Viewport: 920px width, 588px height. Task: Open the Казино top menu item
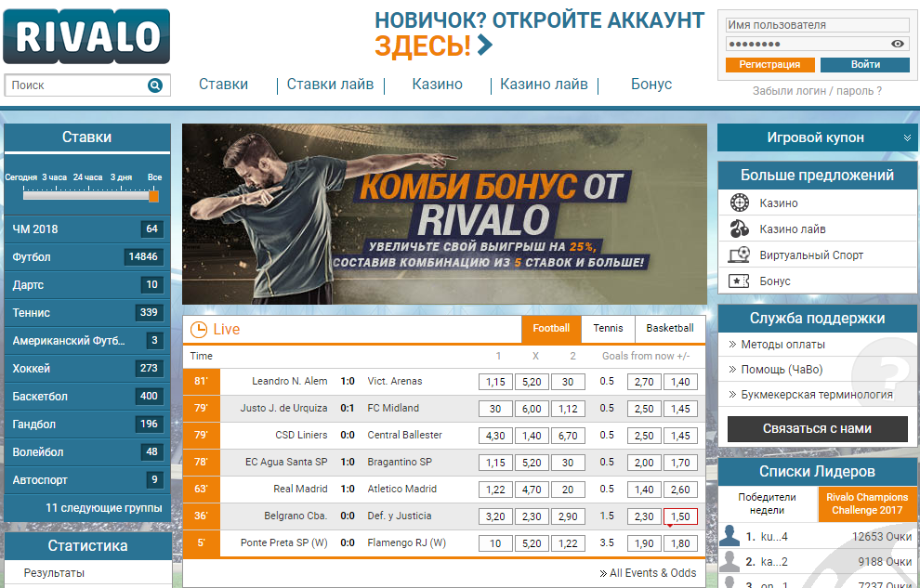tap(437, 85)
